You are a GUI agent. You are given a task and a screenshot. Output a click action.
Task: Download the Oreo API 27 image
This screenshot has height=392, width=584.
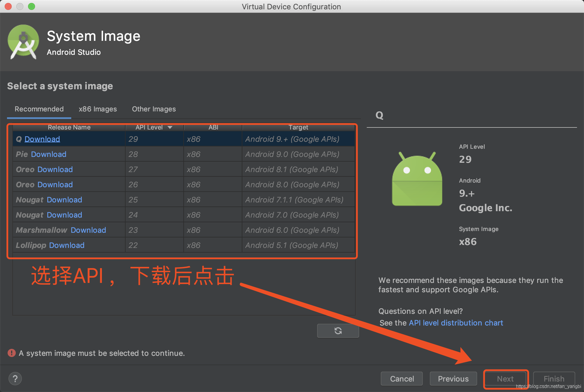55,169
